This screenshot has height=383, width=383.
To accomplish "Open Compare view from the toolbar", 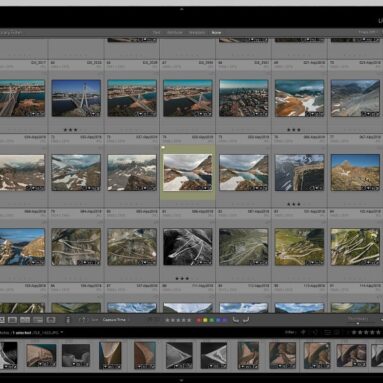I will (25, 320).
